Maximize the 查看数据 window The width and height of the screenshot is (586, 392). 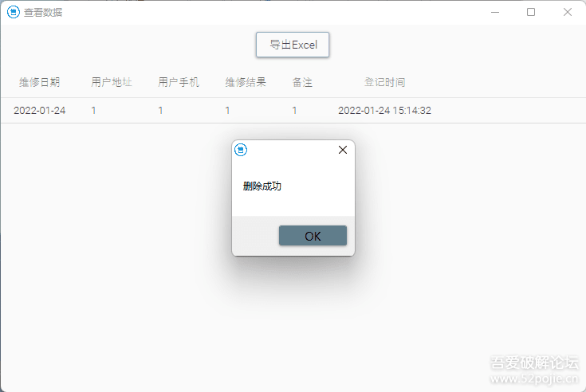click(531, 12)
